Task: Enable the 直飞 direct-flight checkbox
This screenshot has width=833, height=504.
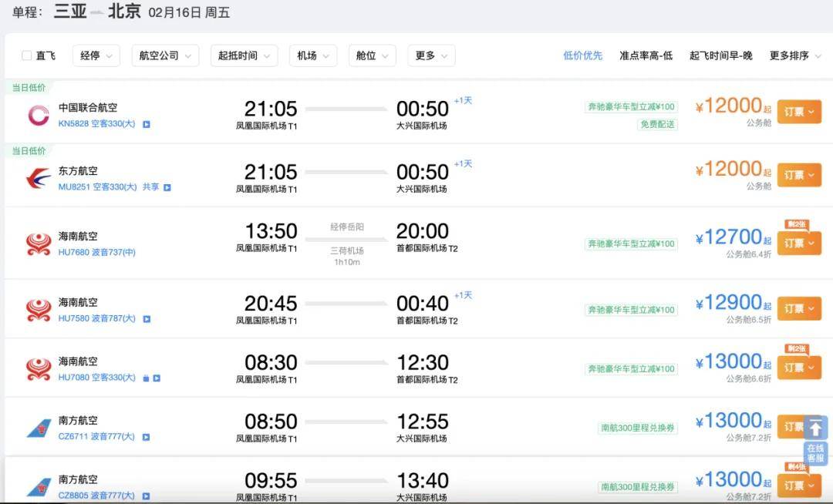Action: pyautogui.click(x=27, y=55)
